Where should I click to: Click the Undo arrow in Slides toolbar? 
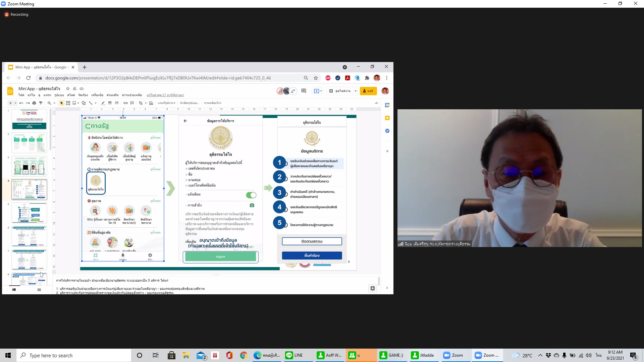tap(21, 103)
